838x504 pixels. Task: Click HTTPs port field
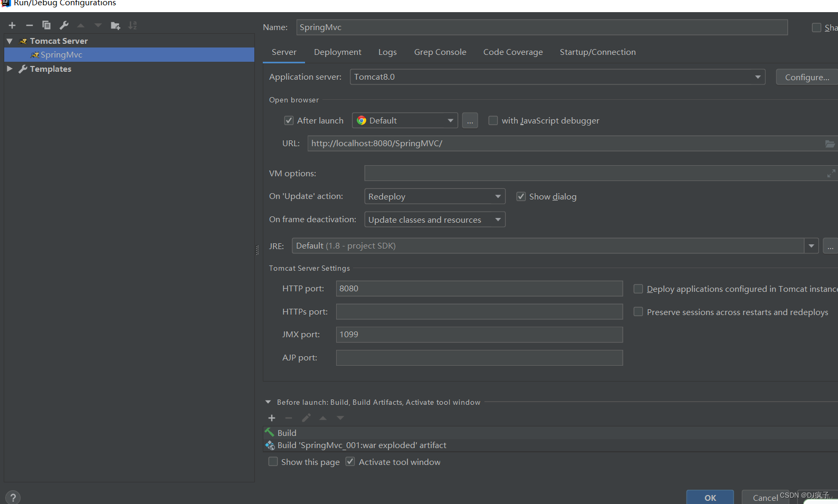pyautogui.click(x=479, y=312)
